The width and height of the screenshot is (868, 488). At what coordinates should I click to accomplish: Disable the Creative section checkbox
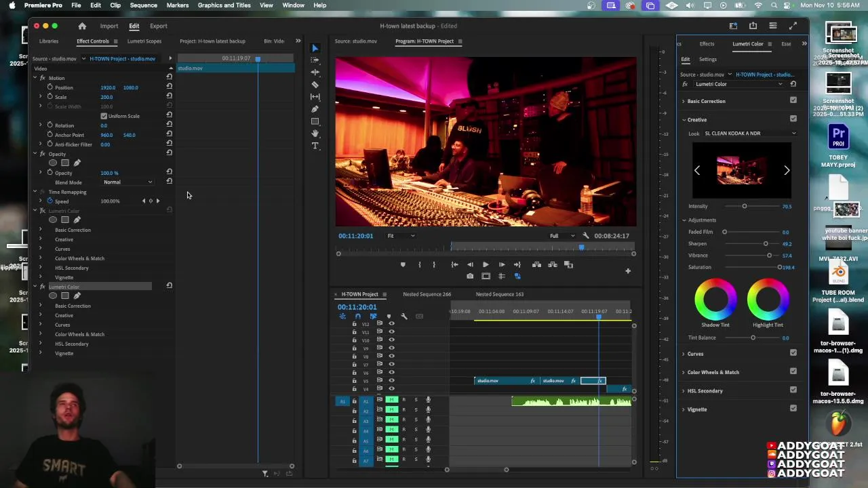(793, 119)
